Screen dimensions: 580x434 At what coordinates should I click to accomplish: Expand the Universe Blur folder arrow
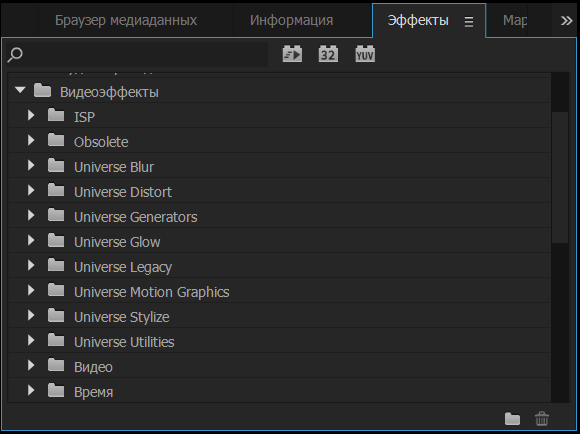31,165
